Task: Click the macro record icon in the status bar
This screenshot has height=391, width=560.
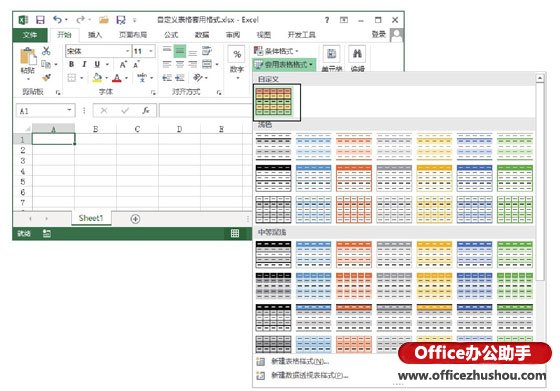Action: click(47, 234)
